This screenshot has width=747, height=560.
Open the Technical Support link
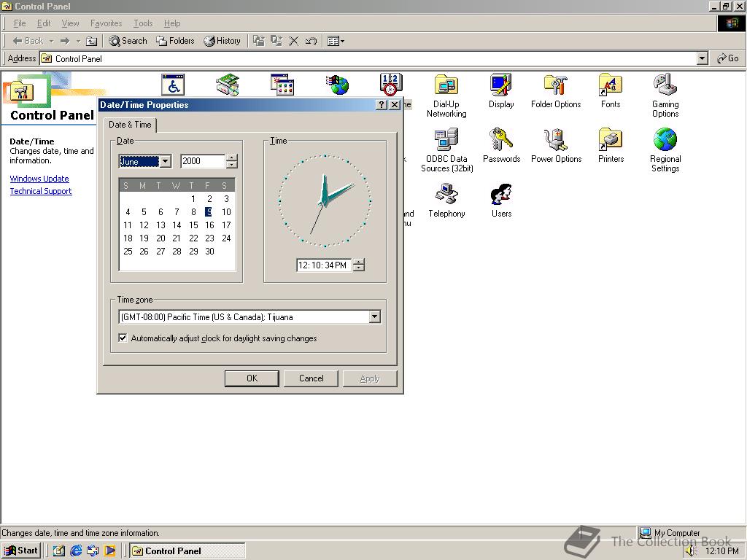[41, 191]
